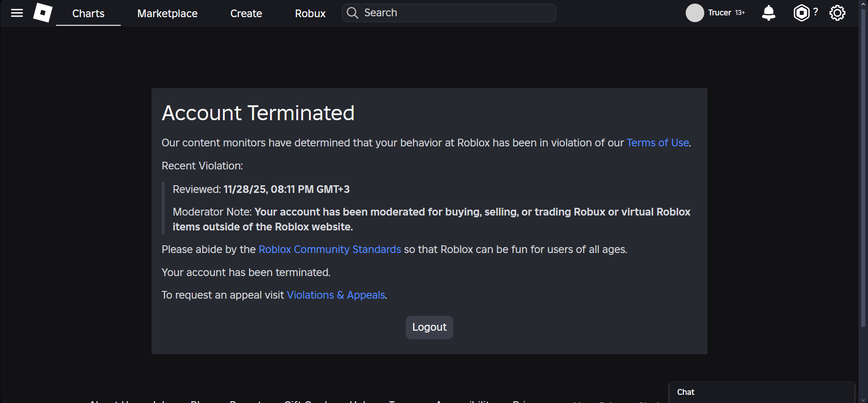Visit the Violations & Appeals link
Image resolution: width=868 pixels, height=403 pixels.
pos(336,295)
